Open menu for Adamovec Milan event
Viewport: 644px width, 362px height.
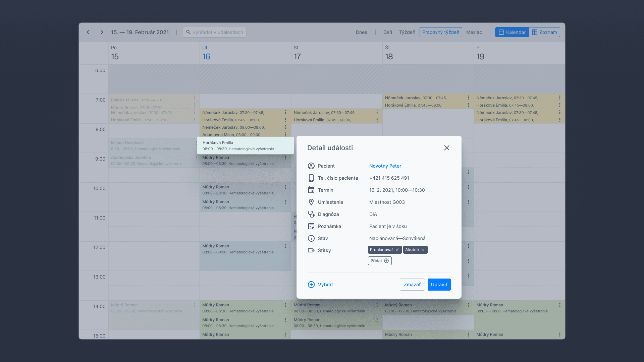[286, 134]
